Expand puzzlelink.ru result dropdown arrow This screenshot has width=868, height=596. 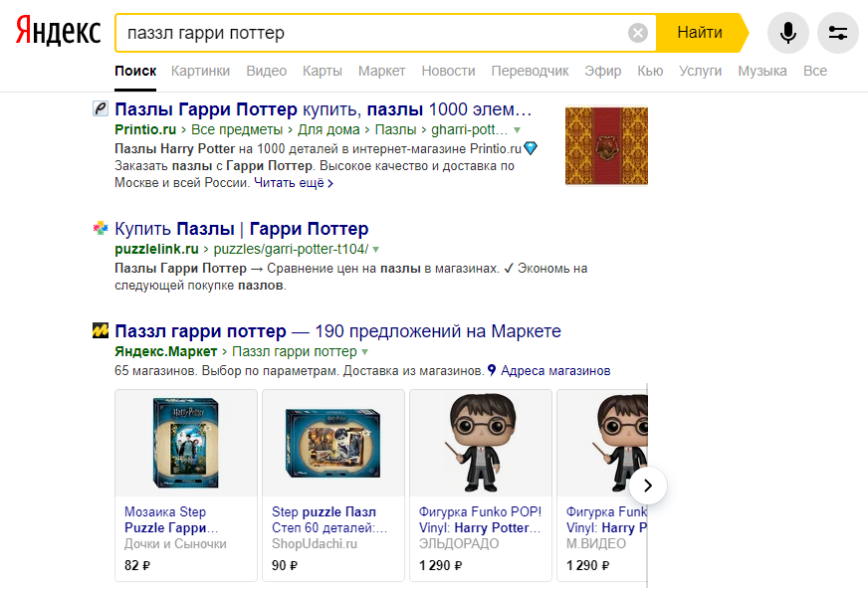click(376, 250)
